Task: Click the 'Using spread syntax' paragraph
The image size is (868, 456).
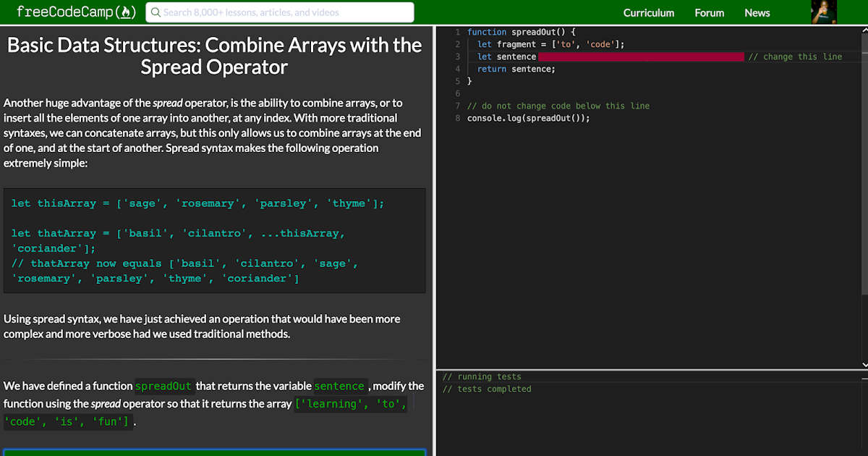Action: point(202,326)
